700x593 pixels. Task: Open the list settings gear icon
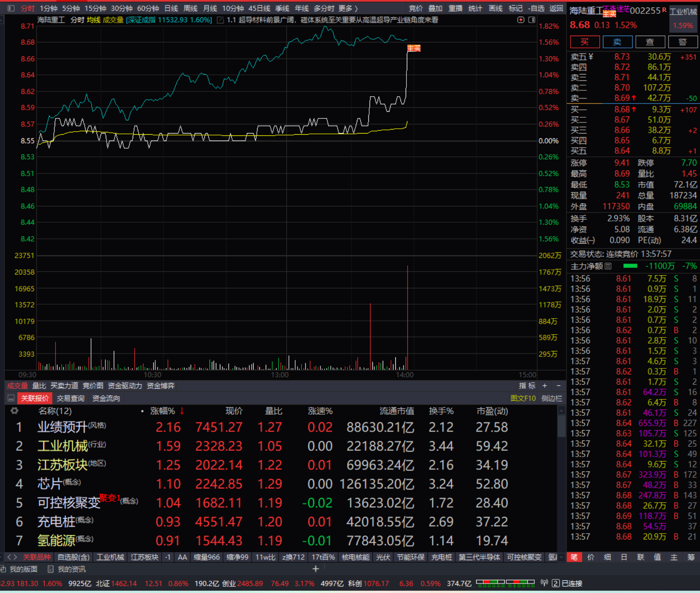click(15, 411)
